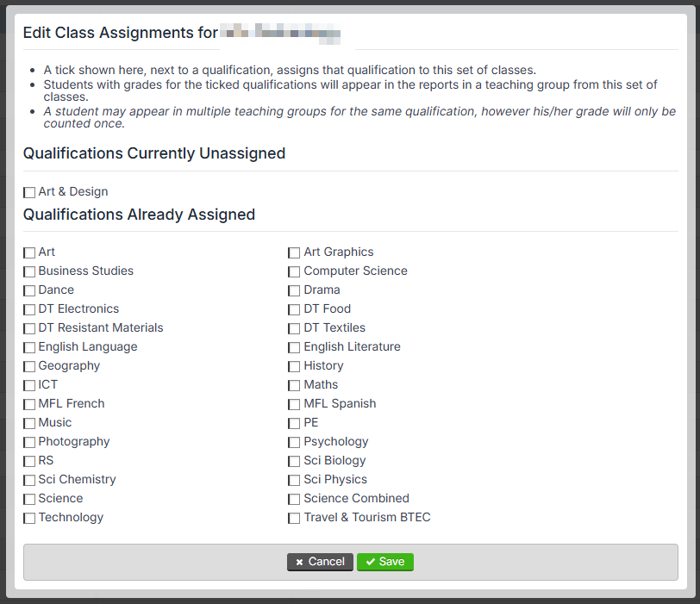
Task: Toggle the MFL Spanish checkbox
Action: (294, 405)
